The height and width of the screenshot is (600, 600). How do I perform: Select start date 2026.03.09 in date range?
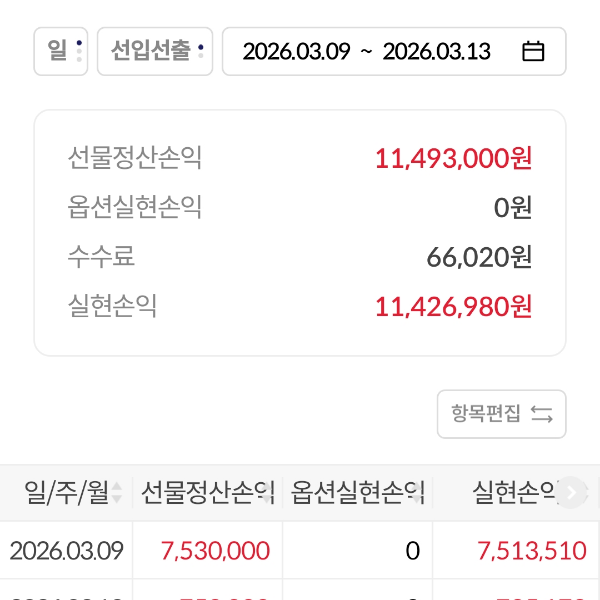[x=296, y=52]
